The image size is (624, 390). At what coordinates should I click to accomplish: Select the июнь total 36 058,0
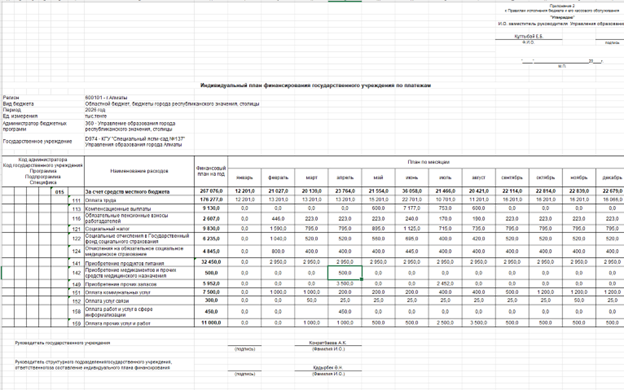tap(411, 191)
